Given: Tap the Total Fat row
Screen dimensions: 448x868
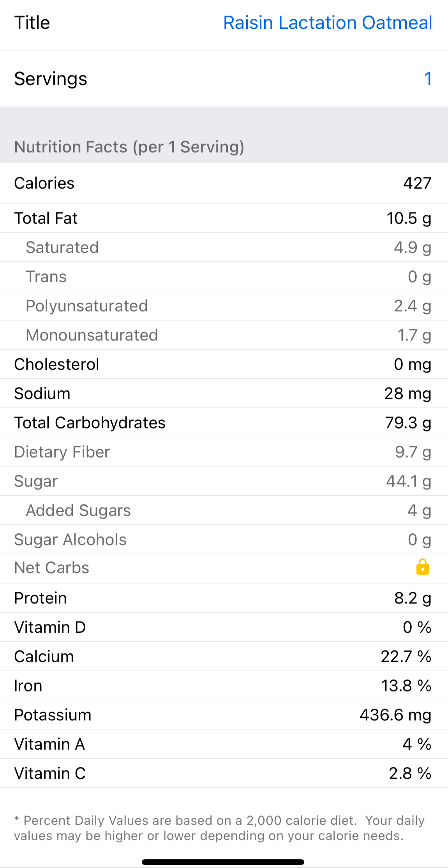Looking at the screenshot, I should coord(224,218).
